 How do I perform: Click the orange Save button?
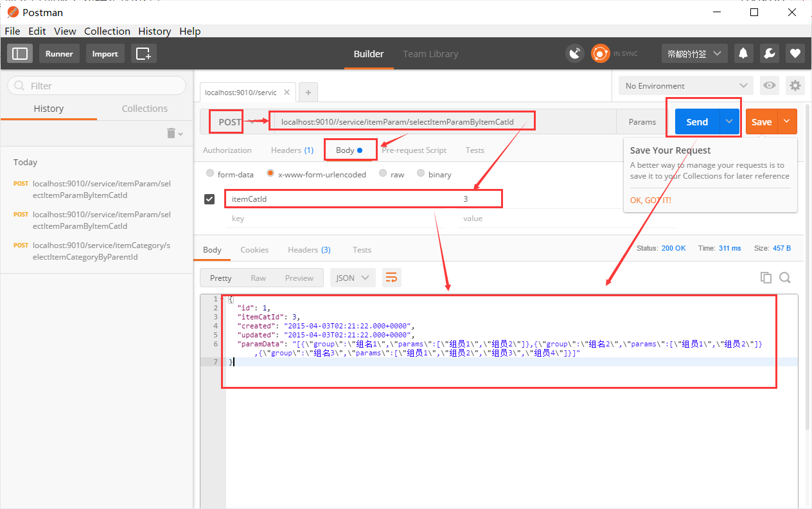tap(762, 121)
